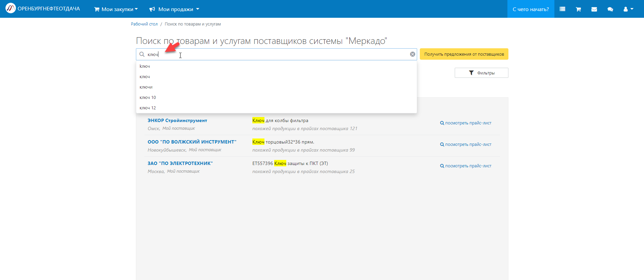This screenshot has width=644, height=280.
Task: Expand the user profile menu
Action: 628,9
